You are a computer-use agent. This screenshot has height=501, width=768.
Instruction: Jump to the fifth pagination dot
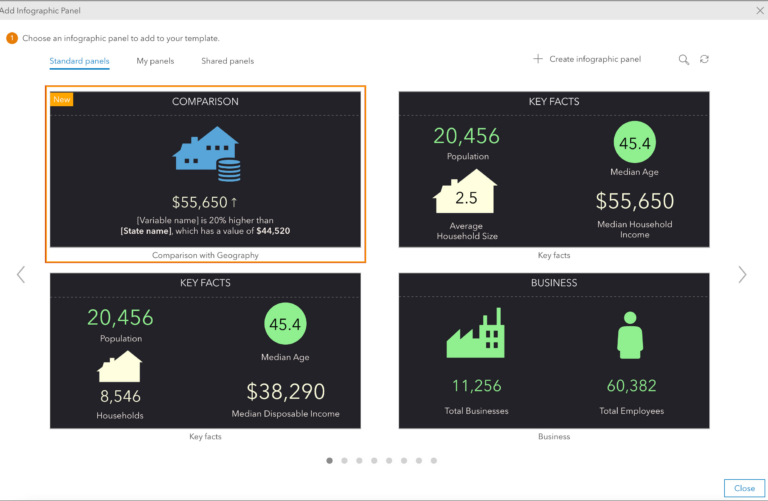(389, 460)
